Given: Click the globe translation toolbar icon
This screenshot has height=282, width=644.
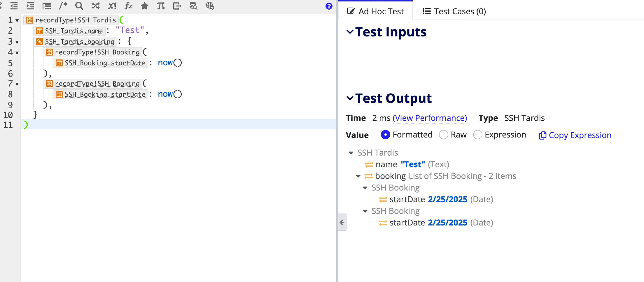Looking at the screenshot, I should (x=210, y=6).
